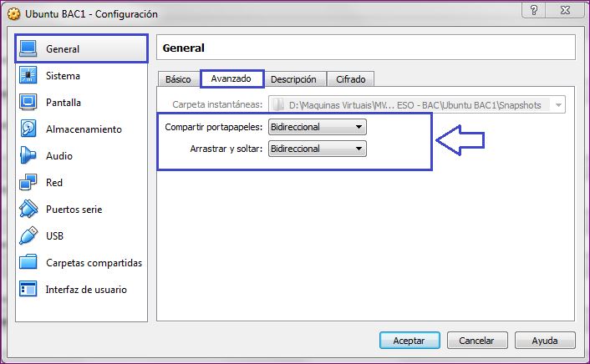Open the Arrastrar y soltar dropdown
The image size is (590, 364).
317,149
